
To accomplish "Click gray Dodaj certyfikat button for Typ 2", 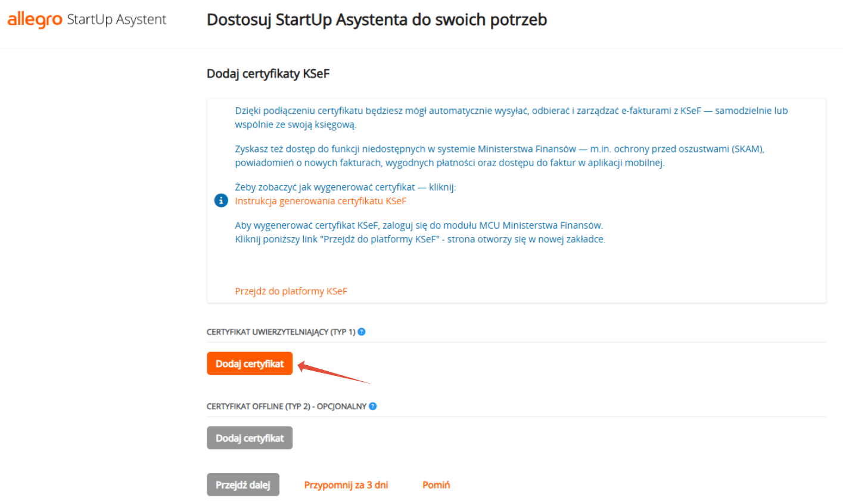I will pos(250,438).
